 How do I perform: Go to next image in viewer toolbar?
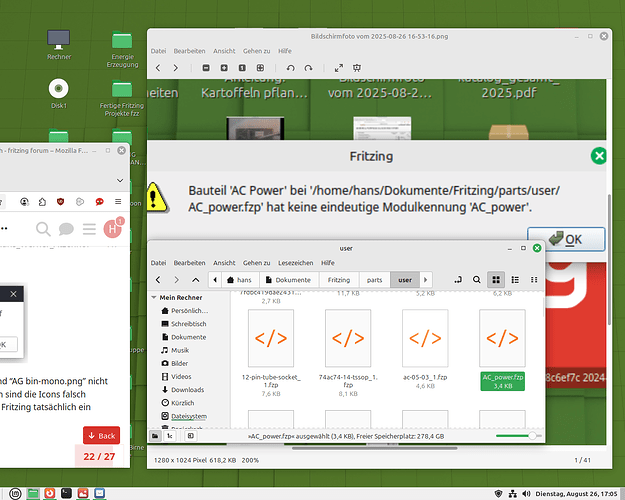[x=176, y=68]
